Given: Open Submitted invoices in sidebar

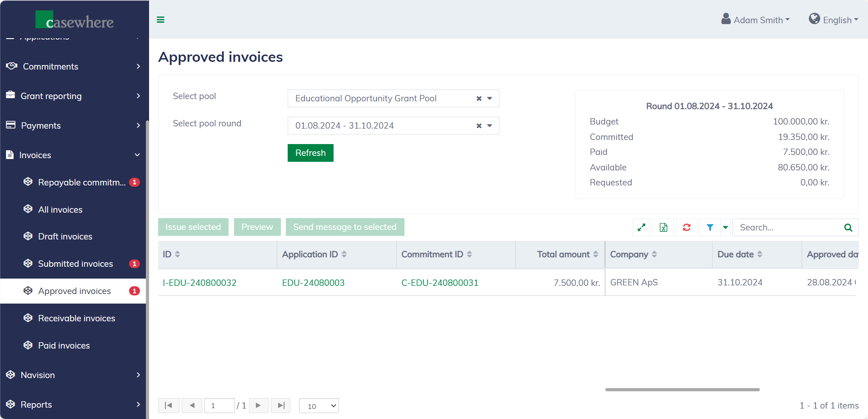Looking at the screenshot, I should 75,264.
